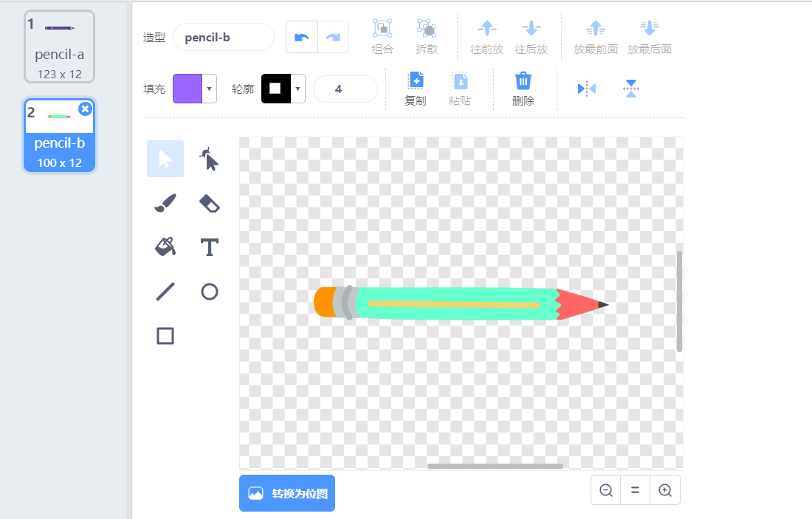Choose the Fill bucket tool

pyautogui.click(x=165, y=247)
